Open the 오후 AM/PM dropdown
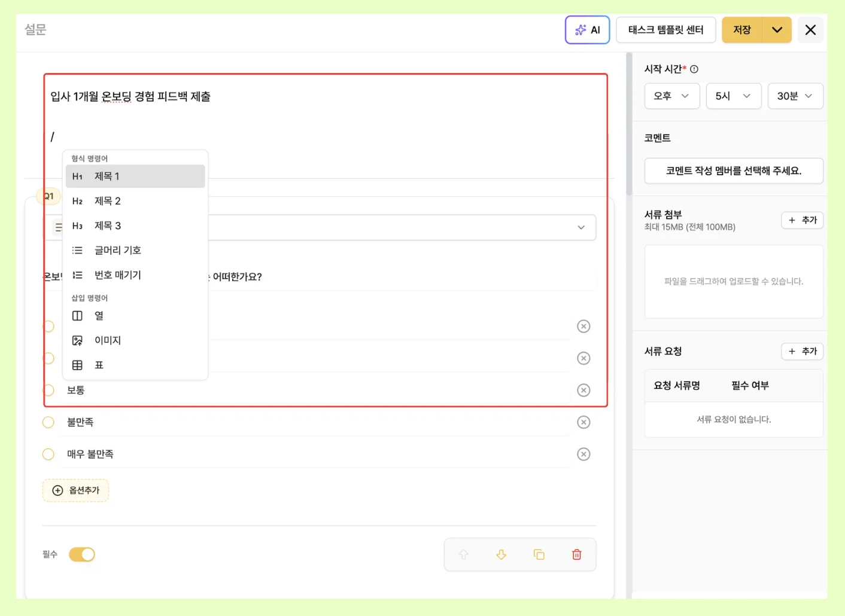The height and width of the screenshot is (616, 845). coord(671,96)
